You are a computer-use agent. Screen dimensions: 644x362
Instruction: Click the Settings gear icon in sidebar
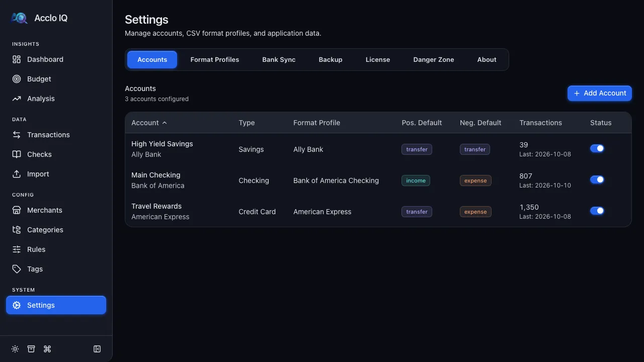[x=17, y=305]
